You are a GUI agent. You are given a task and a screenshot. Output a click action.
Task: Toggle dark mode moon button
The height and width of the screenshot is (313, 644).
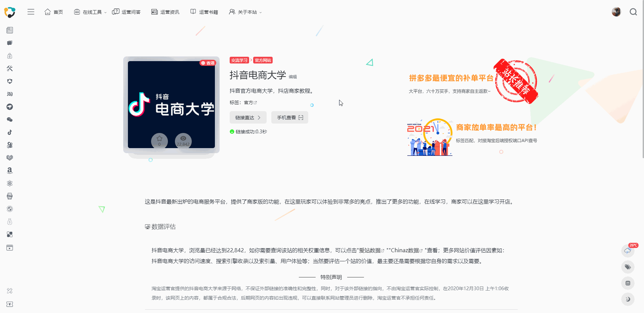click(x=628, y=299)
